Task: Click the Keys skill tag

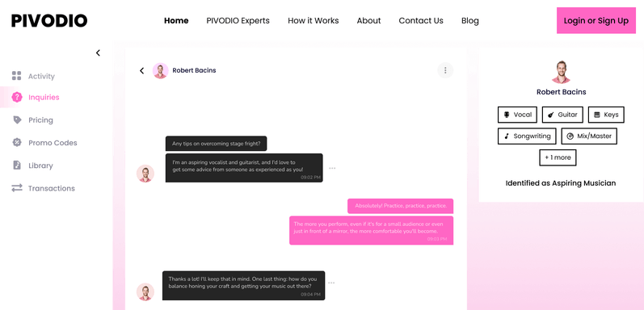Action: pyautogui.click(x=606, y=115)
